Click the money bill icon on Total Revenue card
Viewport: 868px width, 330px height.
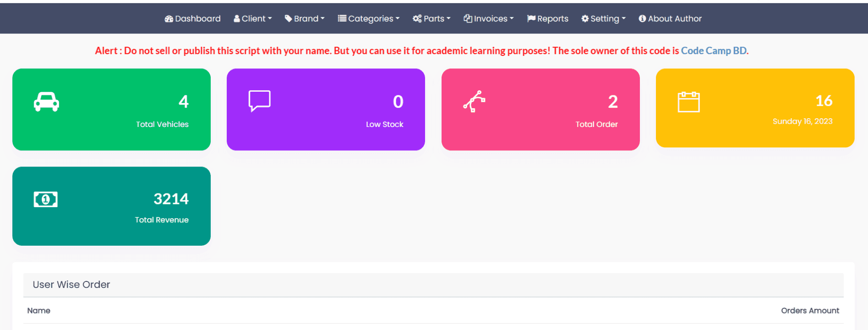pyautogui.click(x=46, y=199)
